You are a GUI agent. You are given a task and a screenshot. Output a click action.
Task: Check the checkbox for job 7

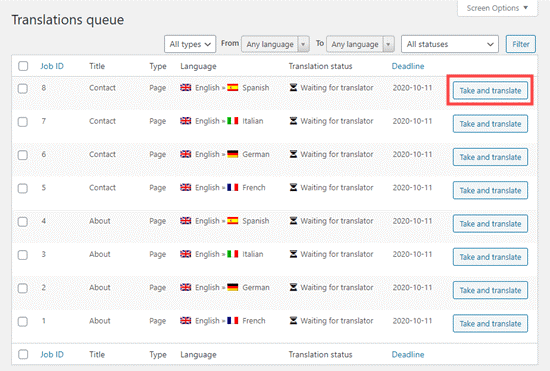(23, 122)
